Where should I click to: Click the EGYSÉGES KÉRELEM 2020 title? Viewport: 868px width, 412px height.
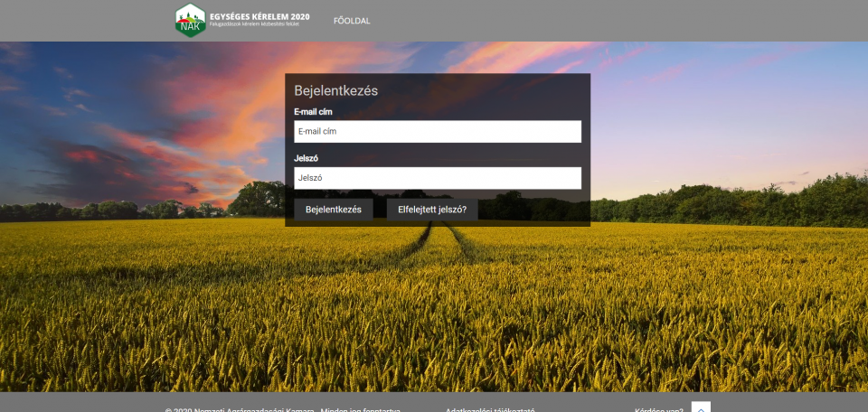(x=259, y=16)
